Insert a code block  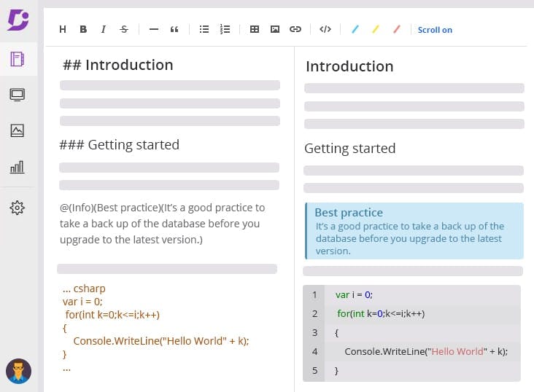(x=325, y=29)
